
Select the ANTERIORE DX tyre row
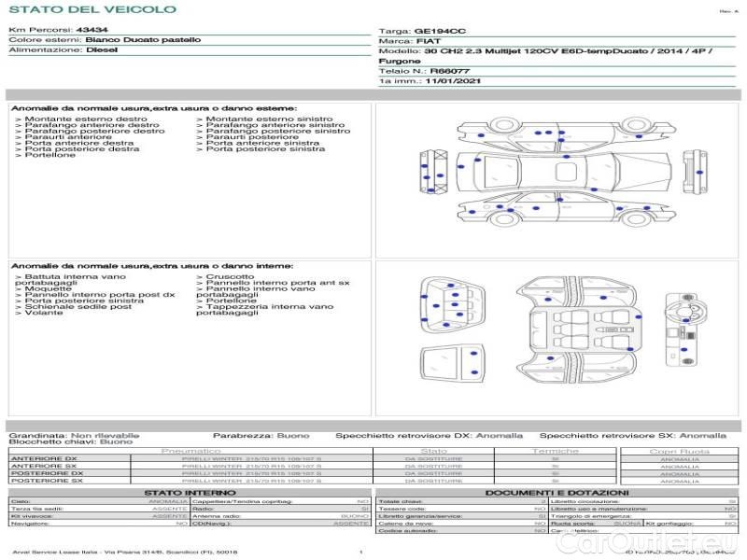tap(187, 459)
